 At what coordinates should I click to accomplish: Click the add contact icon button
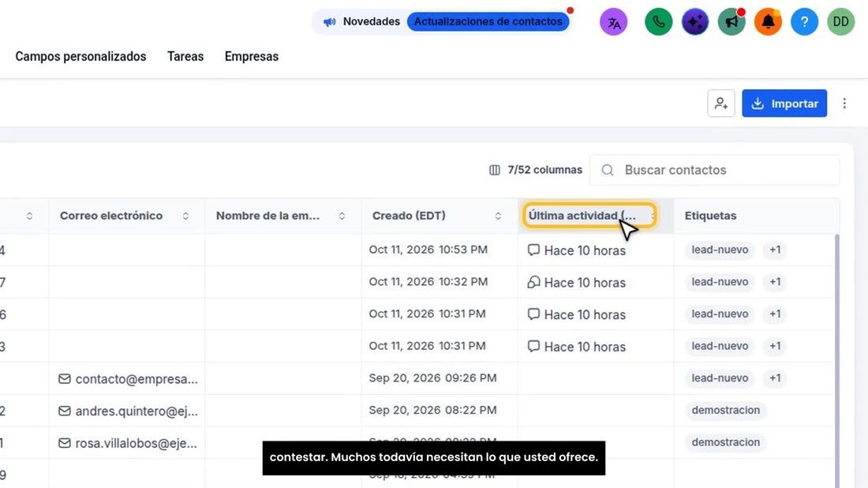(720, 103)
